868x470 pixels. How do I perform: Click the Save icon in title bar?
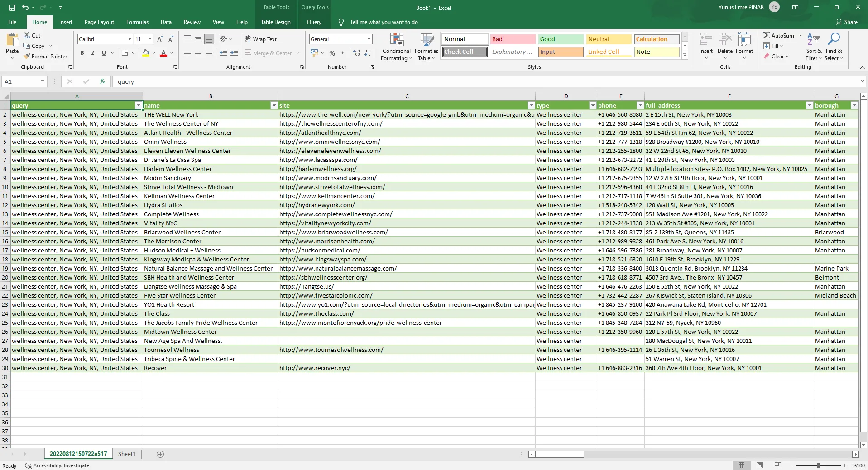12,8
